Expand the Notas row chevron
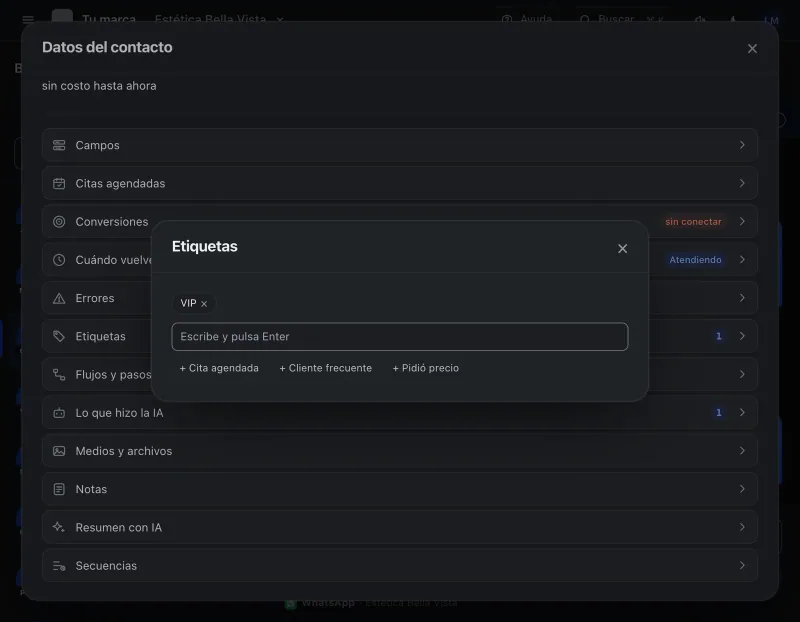This screenshot has width=800, height=622. [x=742, y=489]
